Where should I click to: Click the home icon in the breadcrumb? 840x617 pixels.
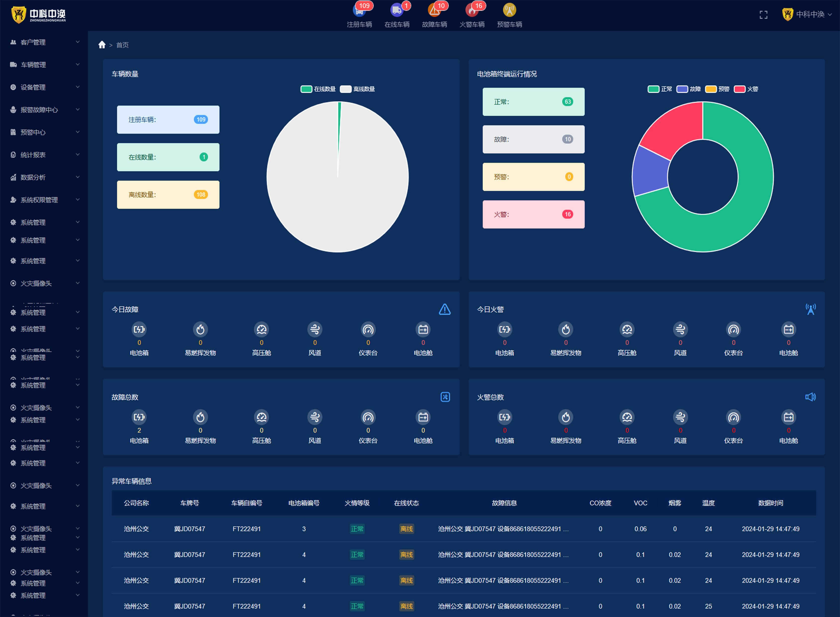(102, 45)
